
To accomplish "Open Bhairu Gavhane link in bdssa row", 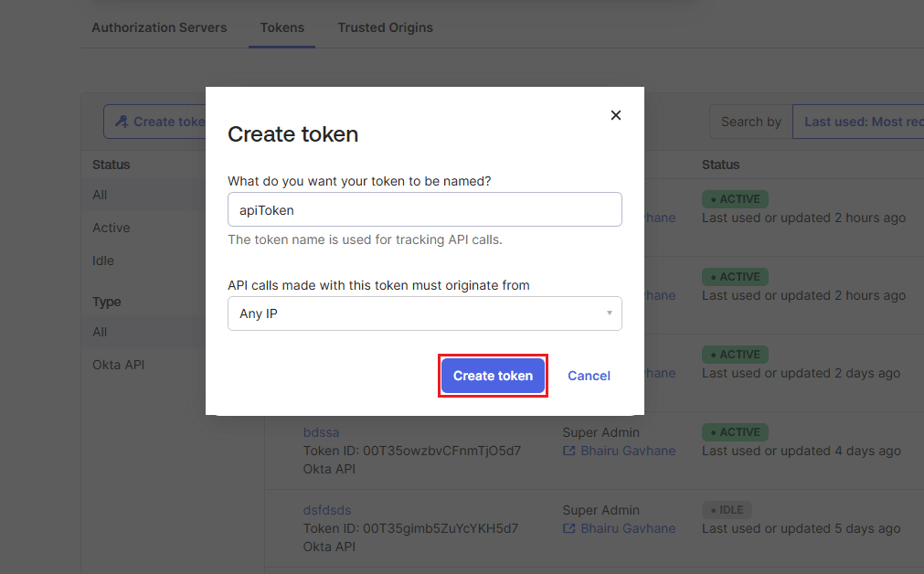I will click(x=628, y=451).
